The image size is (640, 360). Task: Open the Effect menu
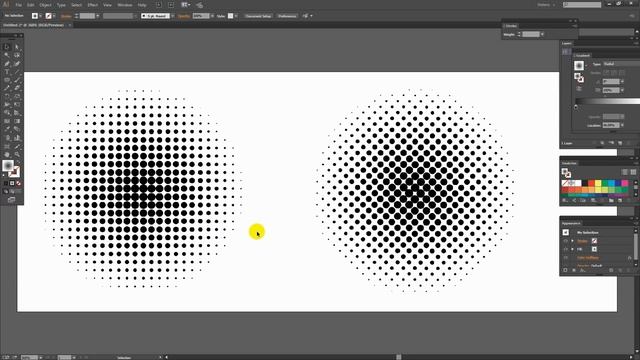(x=93, y=5)
